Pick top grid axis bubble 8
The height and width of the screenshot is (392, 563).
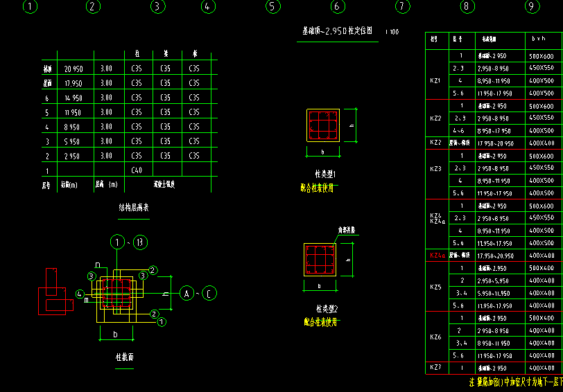pos(467,6)
